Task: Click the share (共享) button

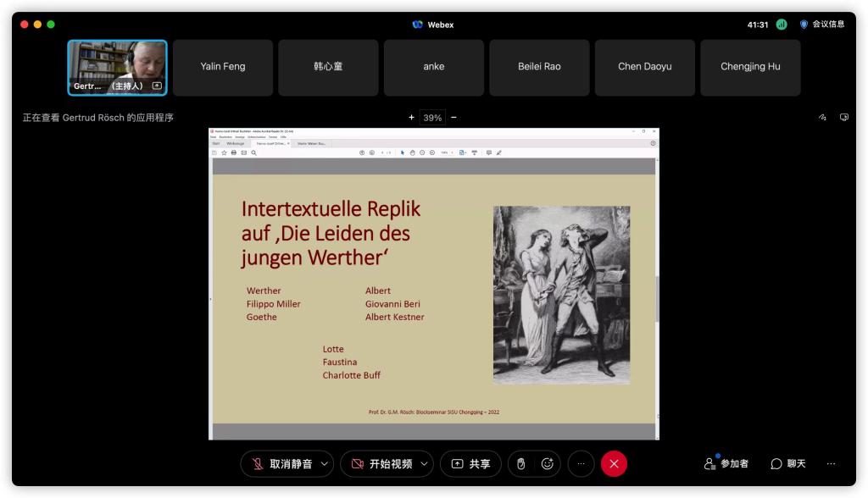Action: (x=470, y=464)
